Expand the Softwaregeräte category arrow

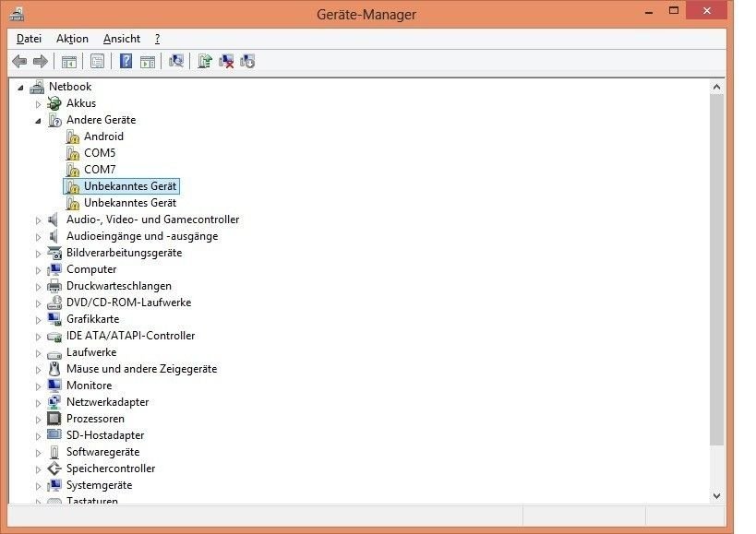tap(38, 453)
